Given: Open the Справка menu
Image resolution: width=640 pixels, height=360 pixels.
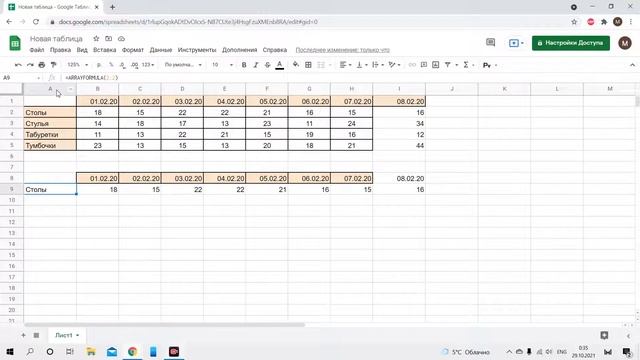Looking at the screenshot, I should point(275,50).
